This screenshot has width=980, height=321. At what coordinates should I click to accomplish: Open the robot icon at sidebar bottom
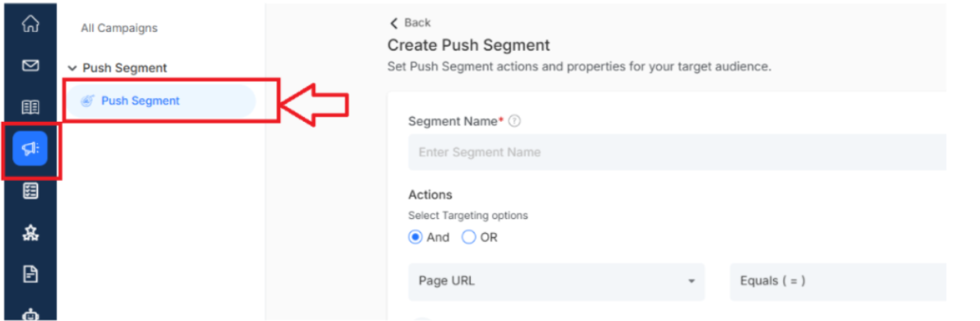coord(30,314)
